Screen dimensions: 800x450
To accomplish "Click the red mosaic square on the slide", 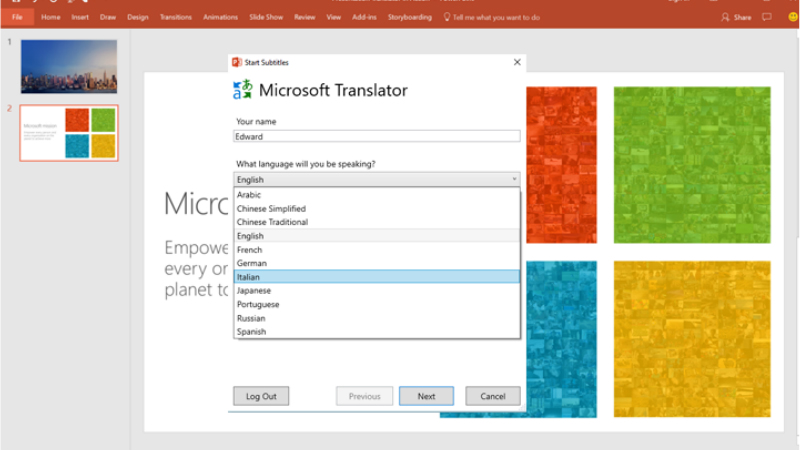I will pyautogui.click(x=561, y=165).
